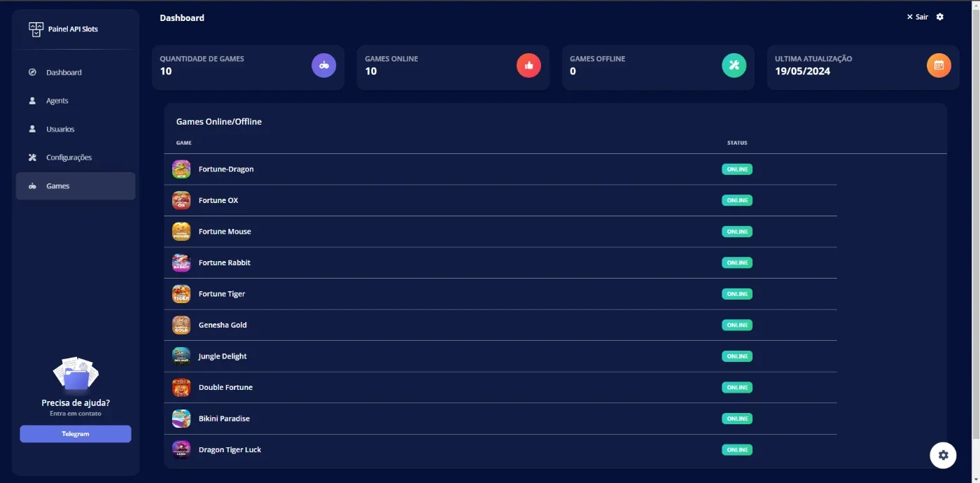Click the ONLINE badge for Bikini Paradise

click(737, 419)
